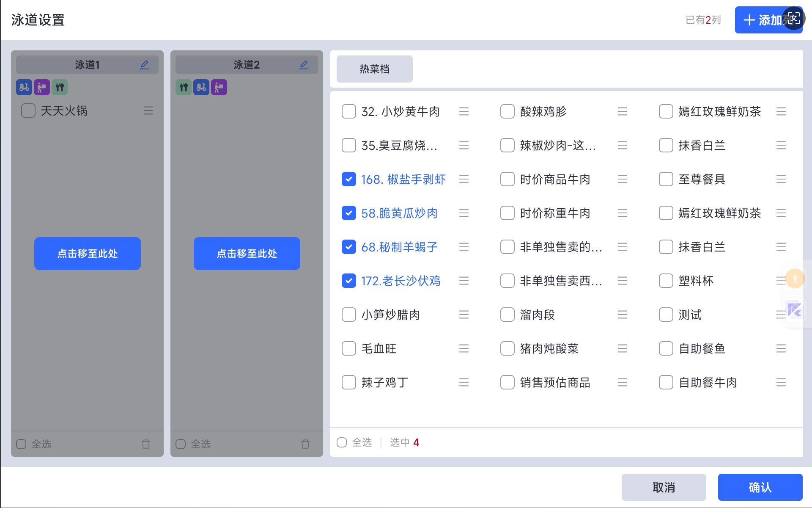Viewport: 812px width, 508px height.
Task: Uncheck the 168. 椒盐手剥虾 checkbox
Action: pyautogui.click(x=348, y=179)
